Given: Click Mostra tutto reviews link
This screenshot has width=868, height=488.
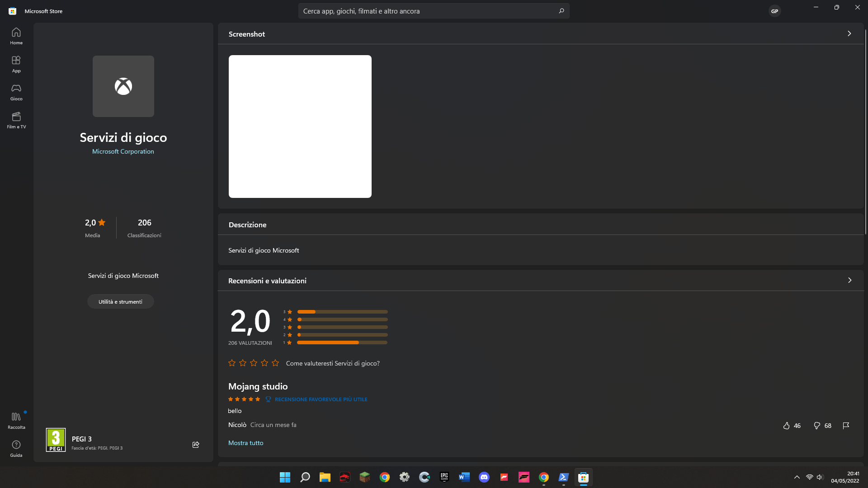Looking at the screenshot, I should (245, 443).
